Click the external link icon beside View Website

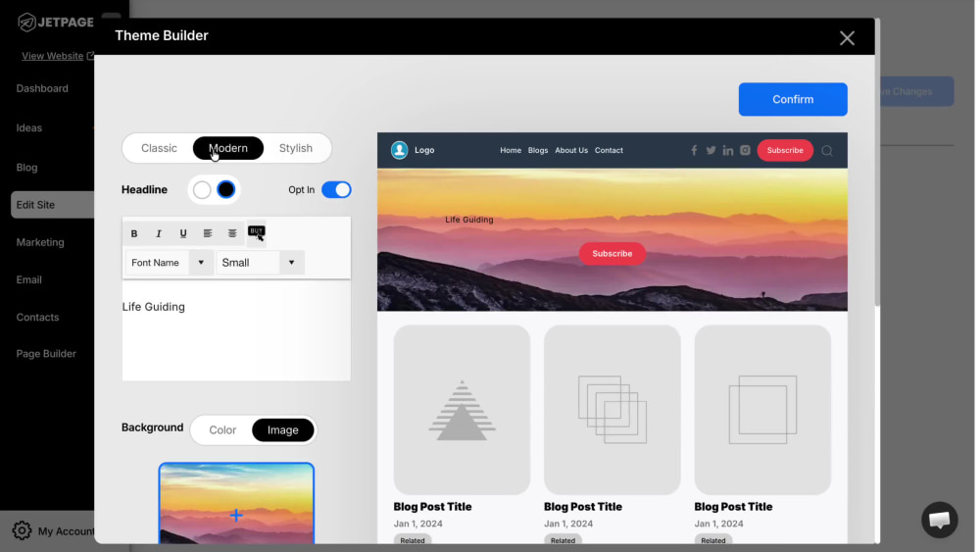[x=90, y=56]
